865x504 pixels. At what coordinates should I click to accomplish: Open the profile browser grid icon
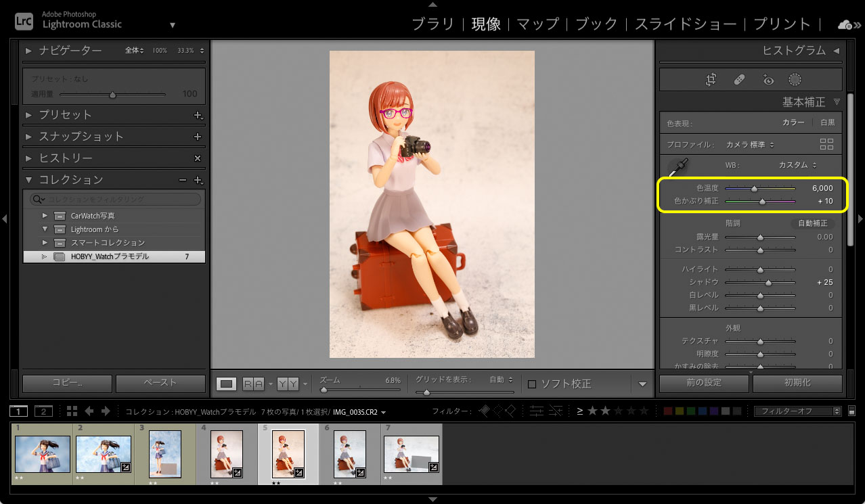(x=826, y=144)
